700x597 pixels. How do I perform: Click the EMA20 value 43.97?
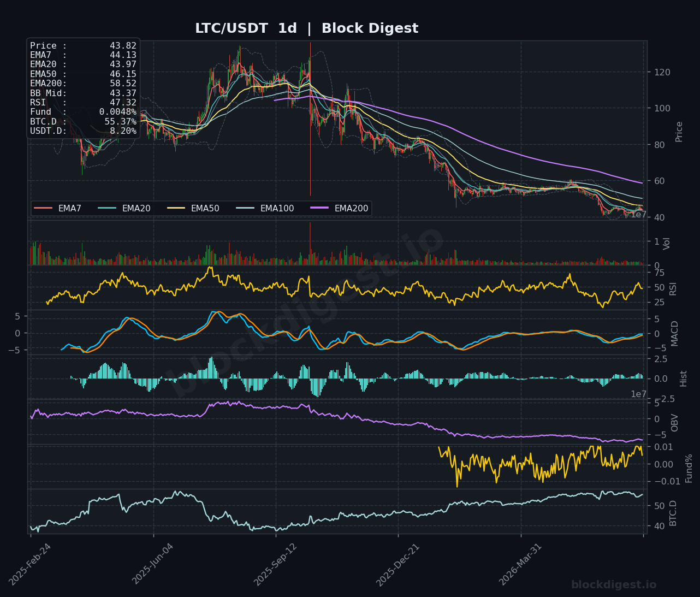tap(123, 64)
